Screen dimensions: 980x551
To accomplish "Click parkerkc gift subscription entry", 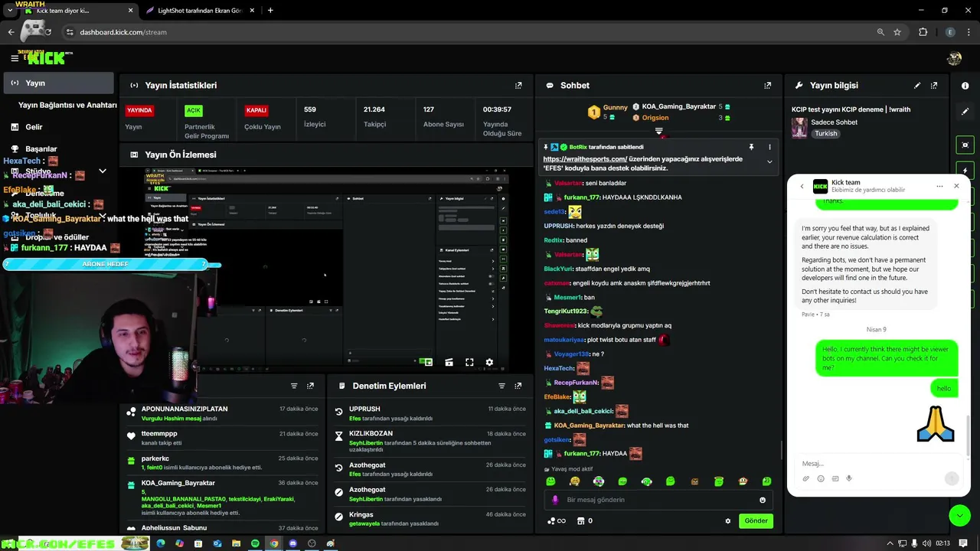I will (x=222, y=462).
